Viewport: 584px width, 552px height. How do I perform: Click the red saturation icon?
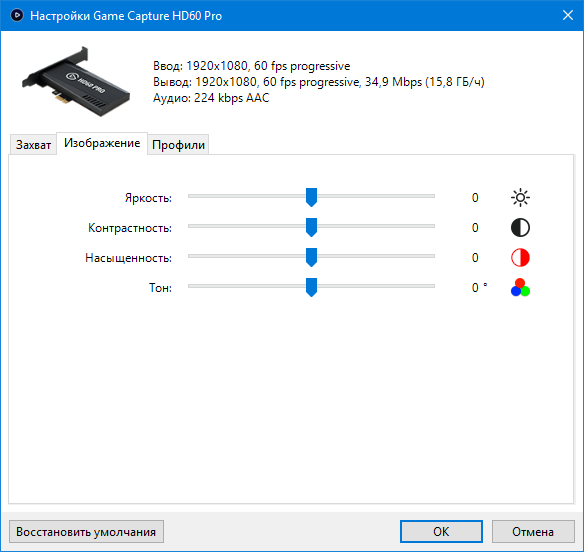click(x=520, y=258)
